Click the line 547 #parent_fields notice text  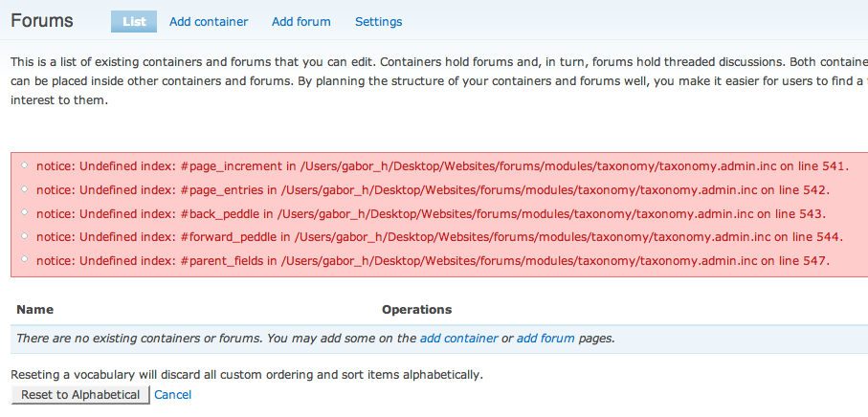(x=433, y=260)
